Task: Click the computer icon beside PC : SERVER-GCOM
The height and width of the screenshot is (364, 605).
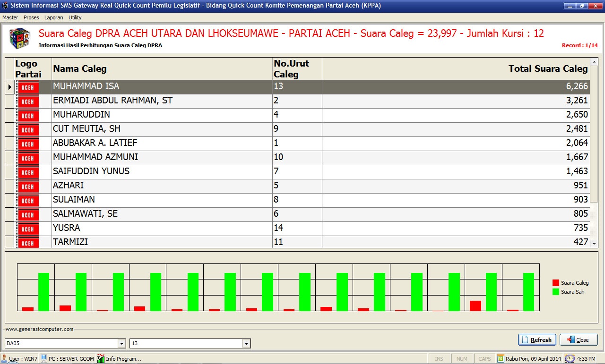Action: point(43,359)
